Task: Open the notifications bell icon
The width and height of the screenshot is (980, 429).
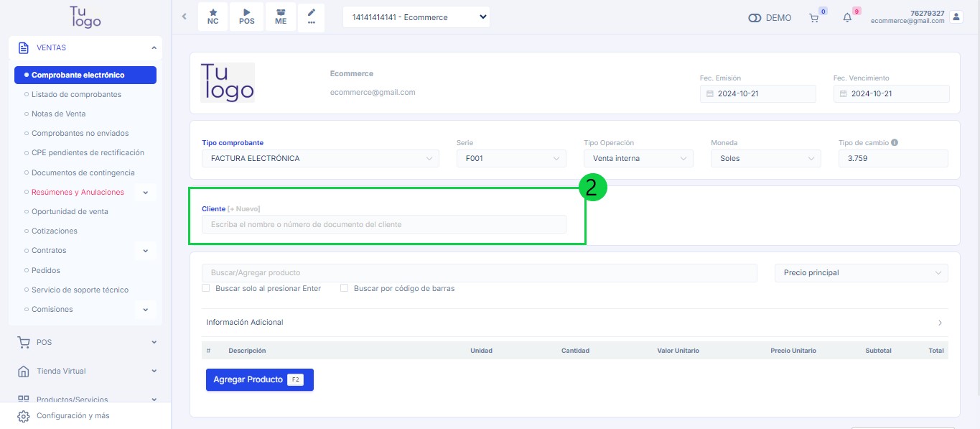Action: pyautogui.click(x=847, y=18)
